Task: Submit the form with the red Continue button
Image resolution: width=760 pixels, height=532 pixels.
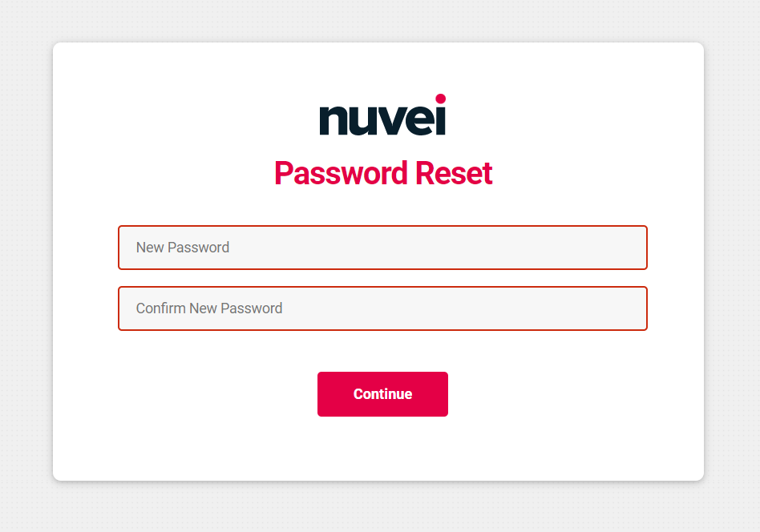Action: 382,394
